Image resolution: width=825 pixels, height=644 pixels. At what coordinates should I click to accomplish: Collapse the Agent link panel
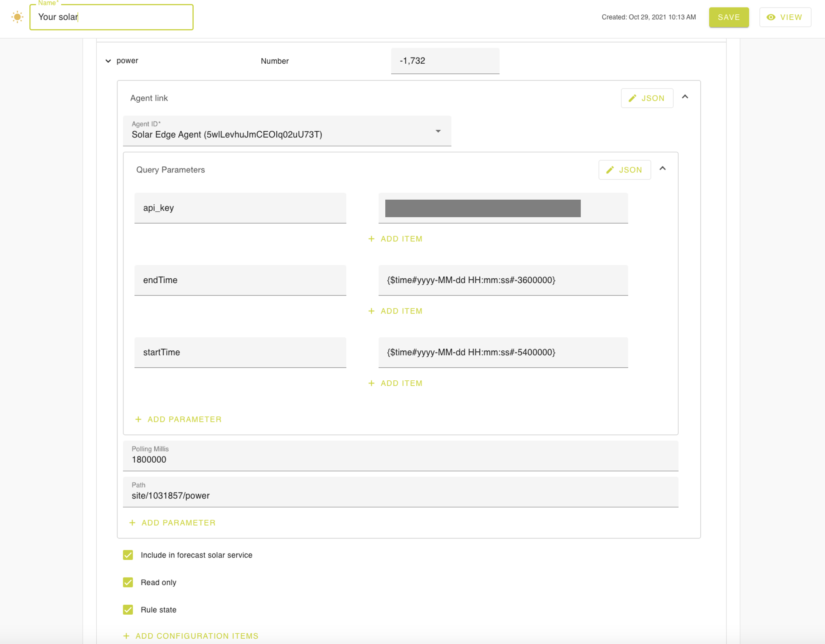[x=685, y=97]
